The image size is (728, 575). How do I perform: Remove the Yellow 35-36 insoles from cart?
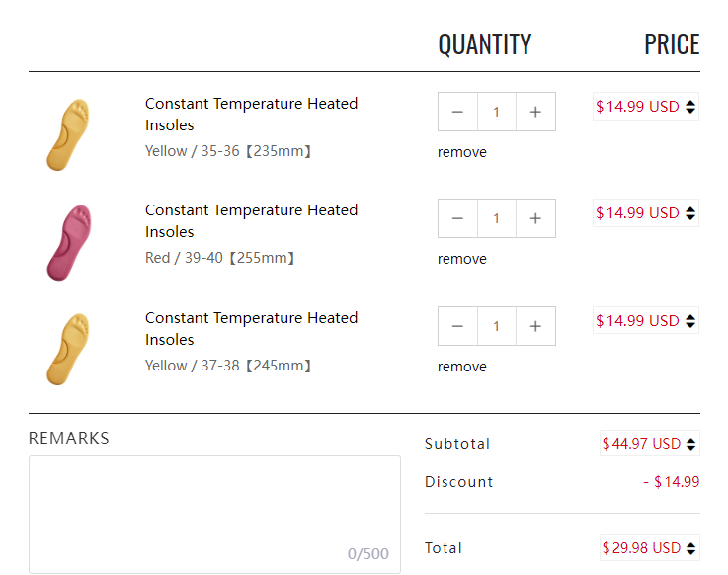click(462, 152)
